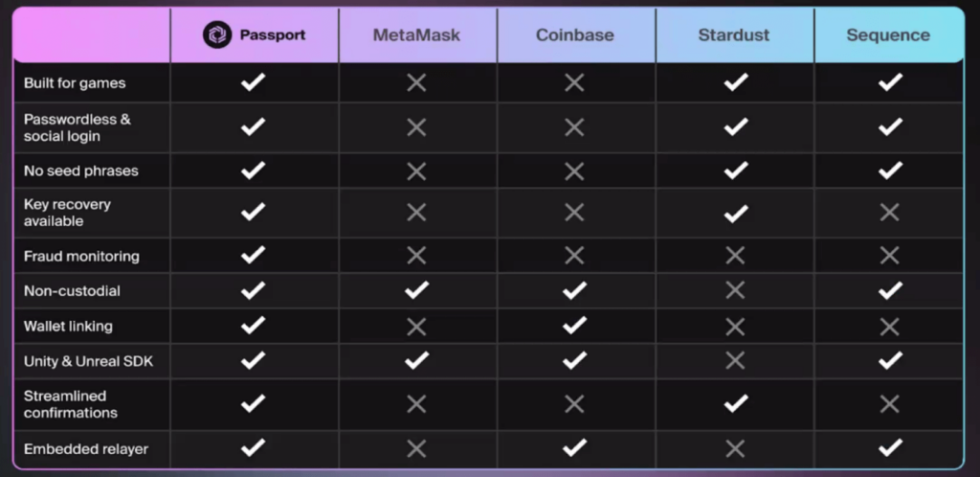Click the Key recovery available row label
This screenshot has height=477, width=980.
(67, 213)
